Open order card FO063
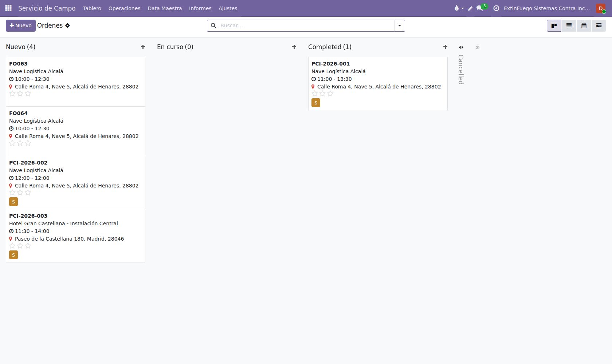Screen dimensions: 612x364 [75, 82]
